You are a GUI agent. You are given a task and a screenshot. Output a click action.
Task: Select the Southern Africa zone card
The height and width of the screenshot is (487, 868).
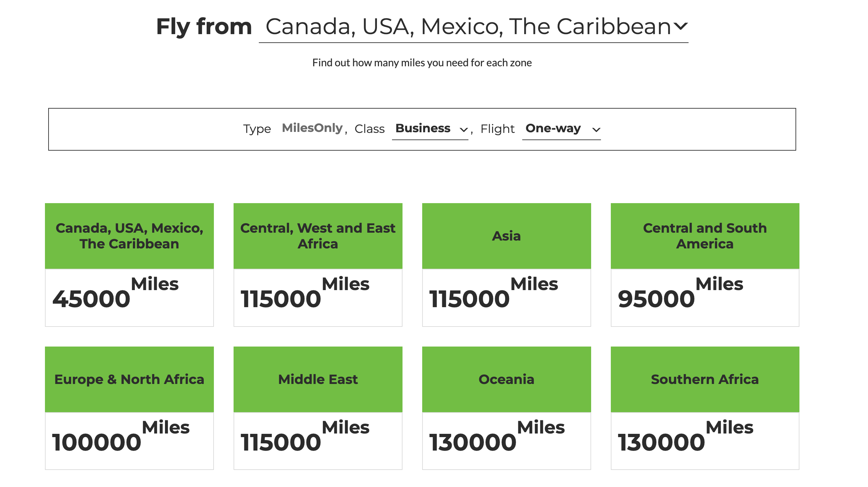click(x=705, y=379)
